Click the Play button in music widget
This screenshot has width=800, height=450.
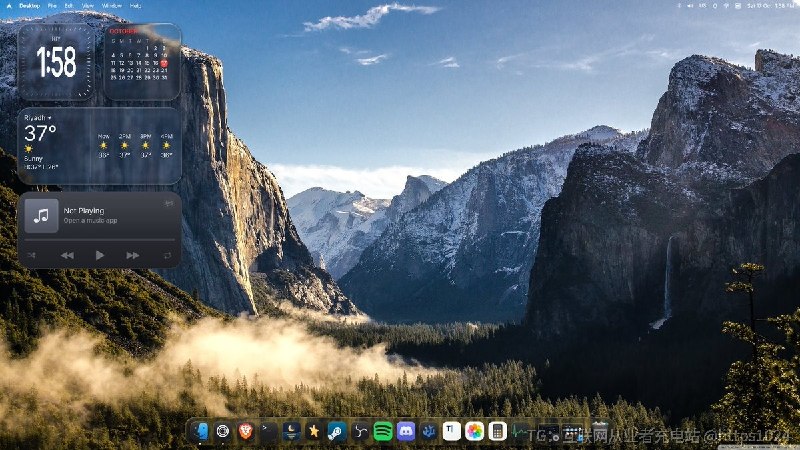(x=99, y=255)
